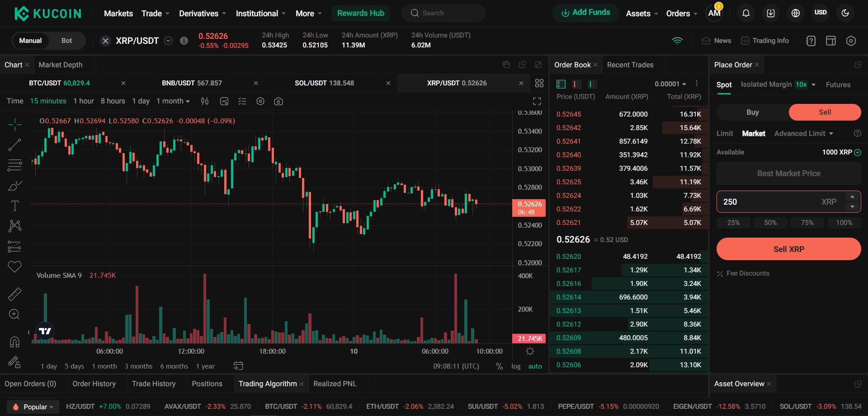Expand the Institutional menu dropdown
This screenshot has height=416, width=868.
coord(260,14)
